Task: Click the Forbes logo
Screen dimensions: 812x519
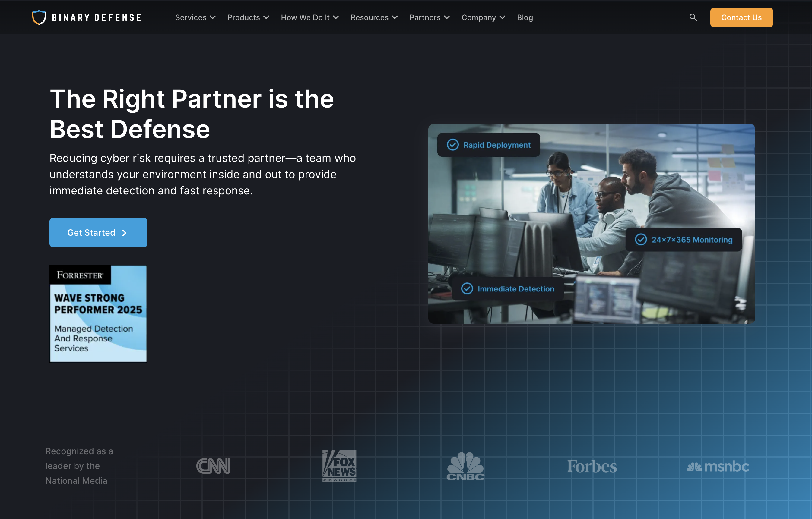Action: [592, 466]
